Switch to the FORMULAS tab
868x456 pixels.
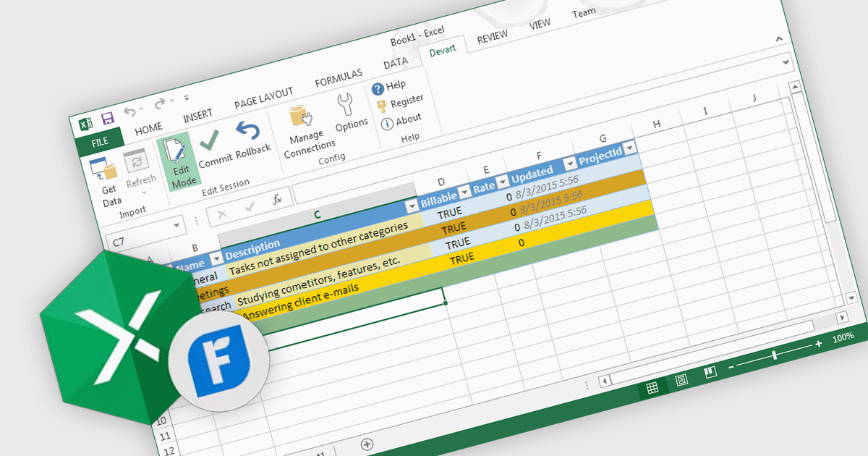[339, 79]
